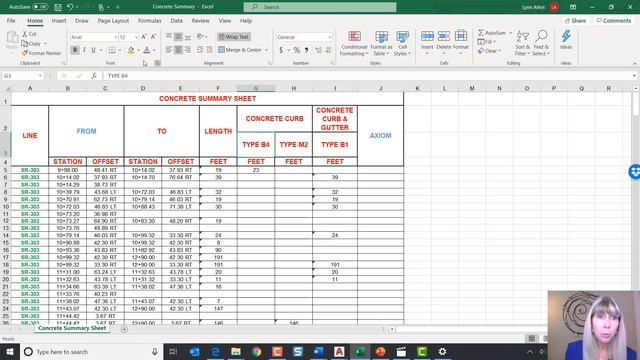Open the Font name dropdown
Screen dimensions: 640x360
click(116, 37)
